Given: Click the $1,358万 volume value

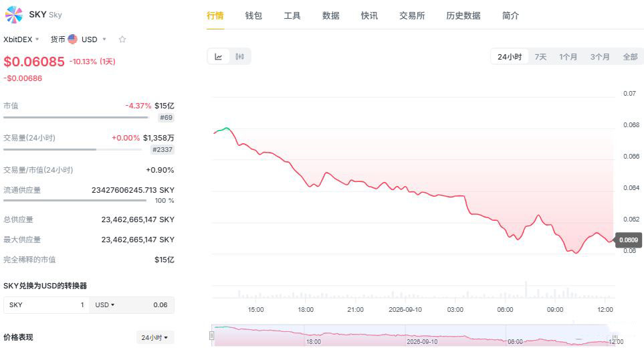Looking at the screenshot, I should click(158, 138).
